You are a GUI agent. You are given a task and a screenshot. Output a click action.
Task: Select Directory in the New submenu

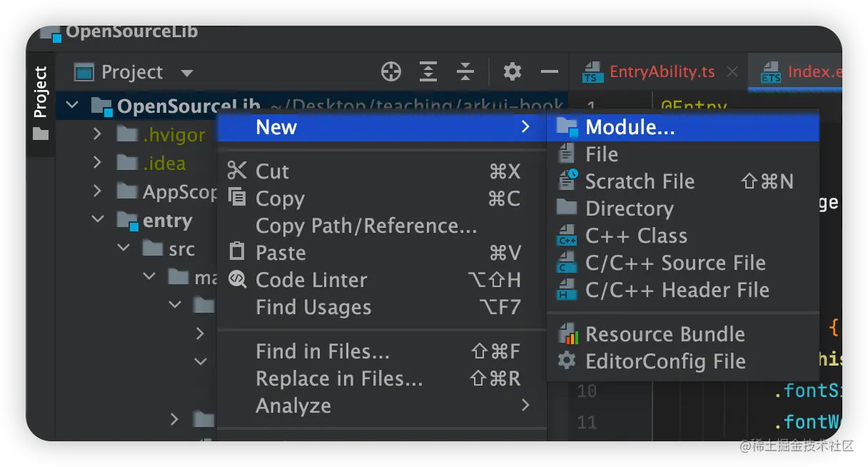683,209
